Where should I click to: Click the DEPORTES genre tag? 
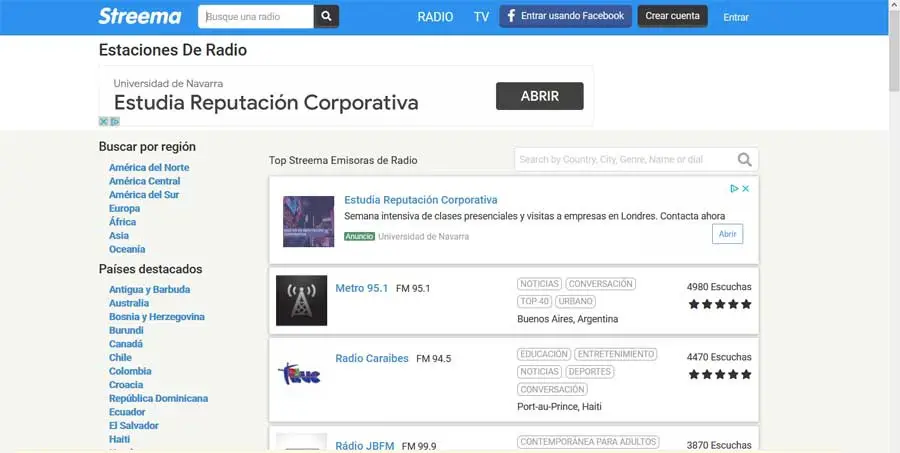pyautogui.click(x=589, y=371)
